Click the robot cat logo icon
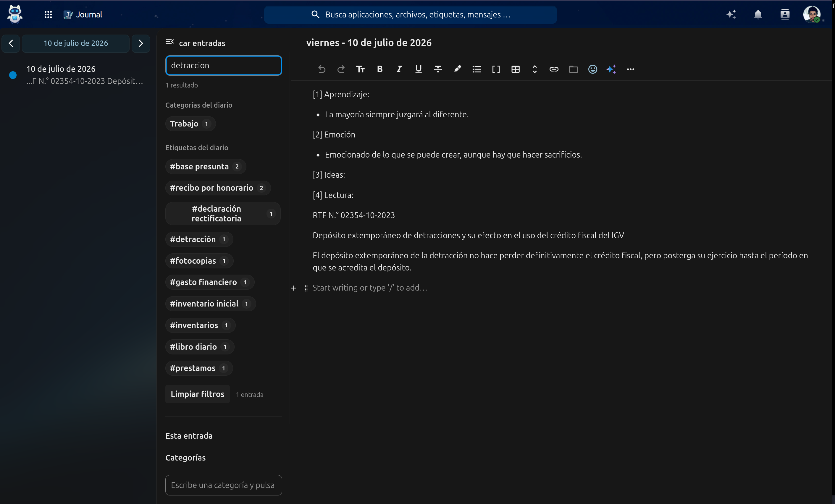 15,14
